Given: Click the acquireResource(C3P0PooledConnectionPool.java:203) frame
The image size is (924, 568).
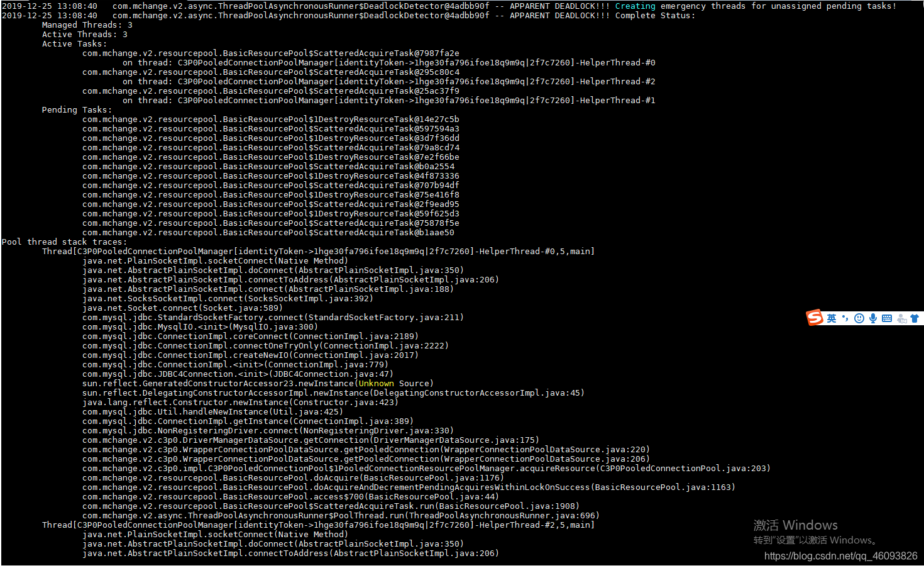Looking at the screenshot, I should point(426,469).
